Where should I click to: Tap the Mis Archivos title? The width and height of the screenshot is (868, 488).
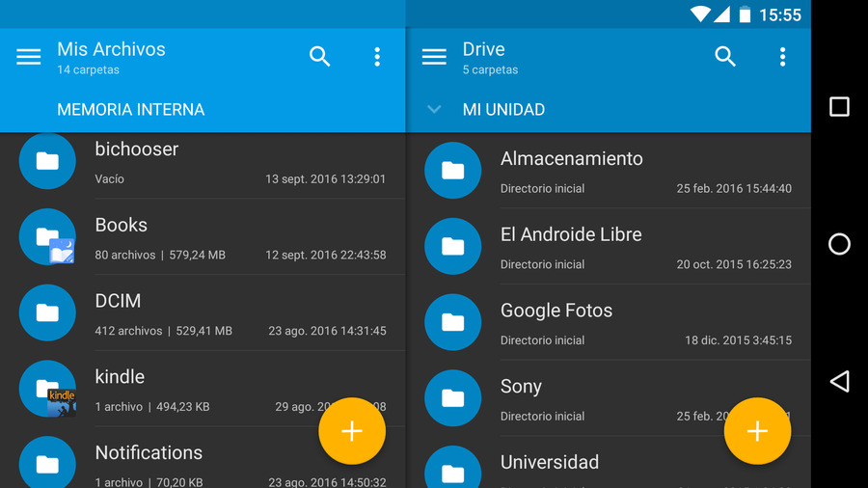[x=111, y=49]
